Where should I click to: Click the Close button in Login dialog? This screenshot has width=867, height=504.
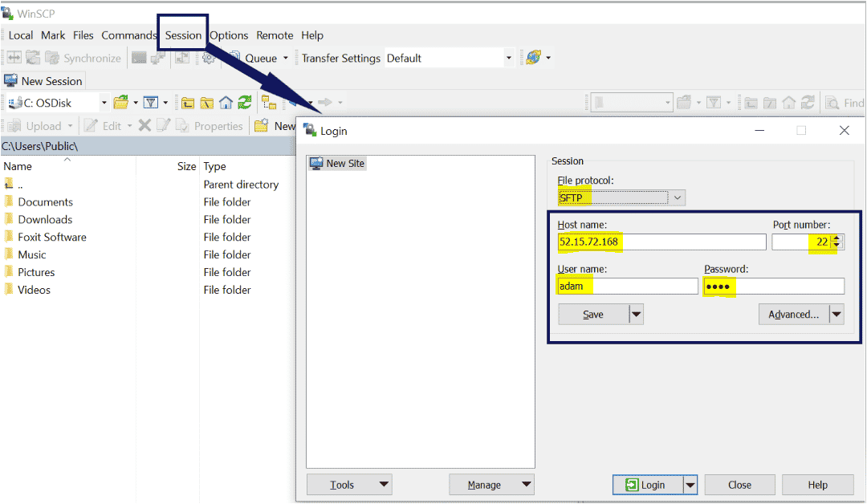coord(739,486)
